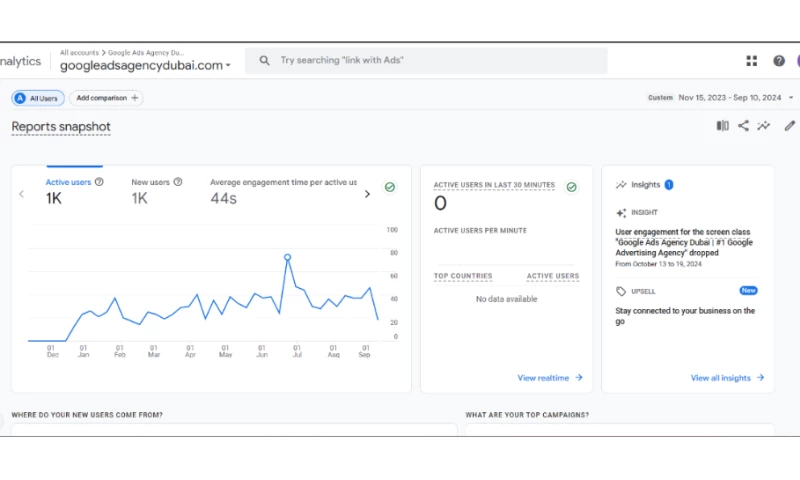Image resolution: width=800 pixels, height=480 pixels.
Task: Share this report icon
Action: [x=743, y=125]
